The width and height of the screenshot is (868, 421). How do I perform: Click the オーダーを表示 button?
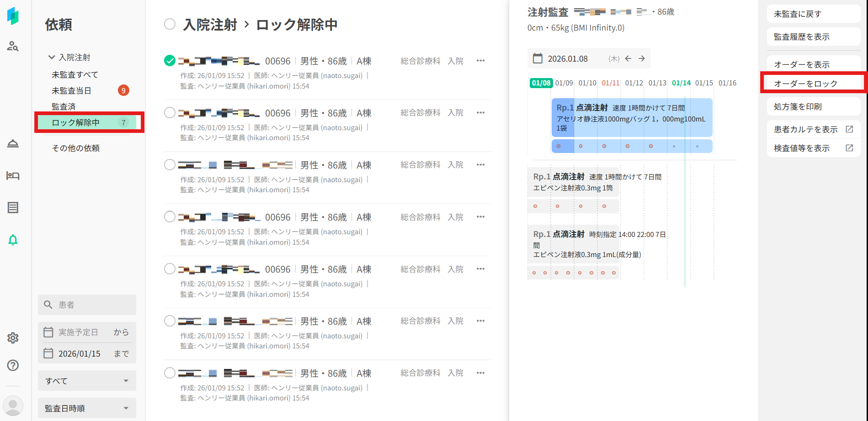(x=814, y=64)
